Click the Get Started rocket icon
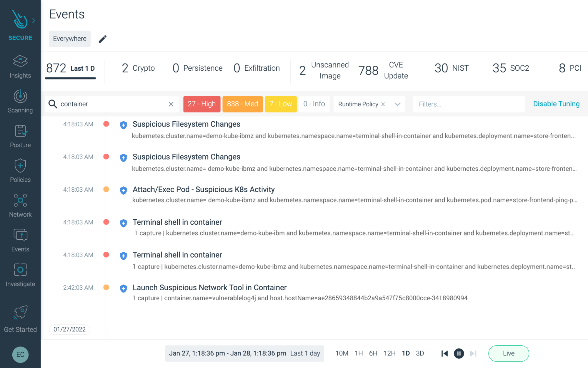The width and height of the screenshot is (588, 368). [20, 313]
